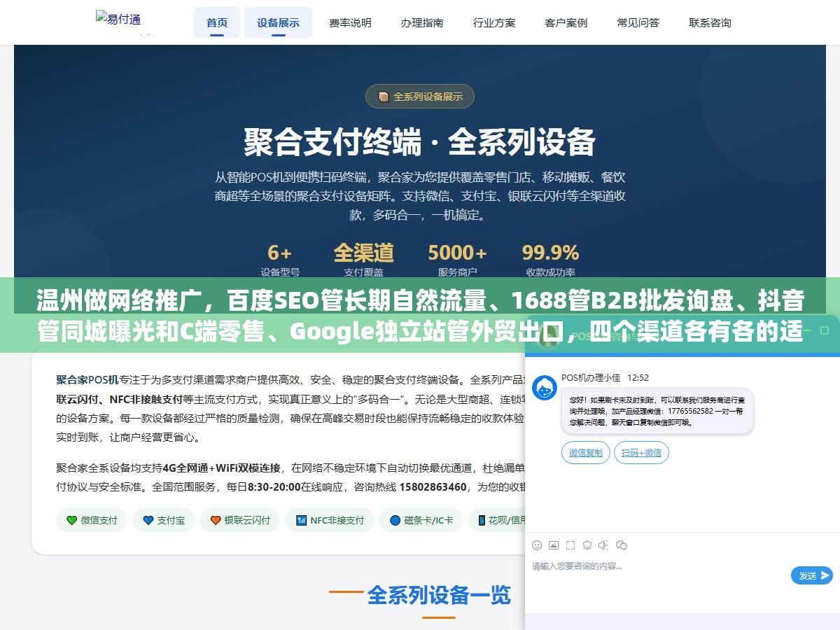
Task: Click the 支付宝 blue heart tag
Action: (x=164, y=520)
